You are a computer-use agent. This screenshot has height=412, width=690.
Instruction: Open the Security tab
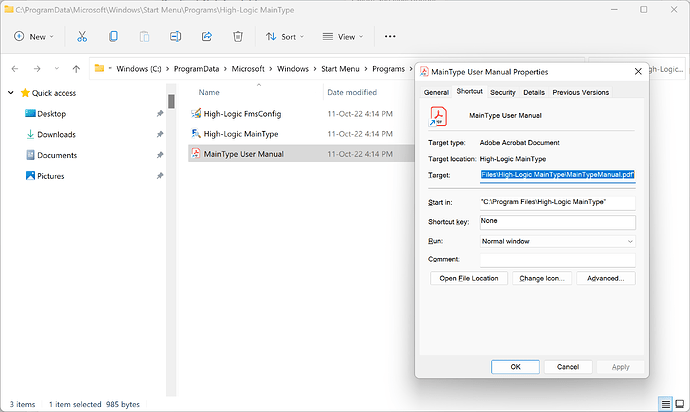[502, 92]
